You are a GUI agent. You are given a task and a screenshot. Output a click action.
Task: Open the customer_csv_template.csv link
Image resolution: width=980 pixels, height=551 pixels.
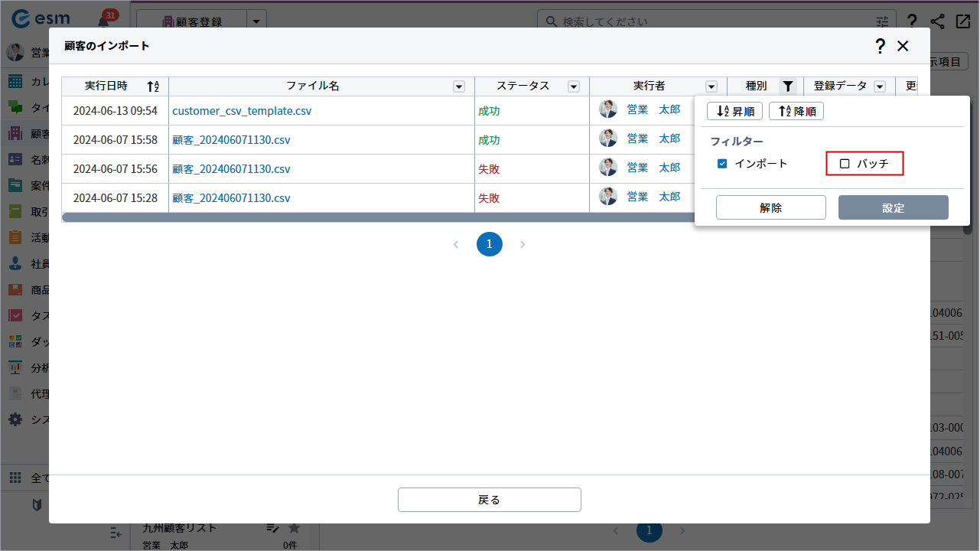tap(242, 111)
